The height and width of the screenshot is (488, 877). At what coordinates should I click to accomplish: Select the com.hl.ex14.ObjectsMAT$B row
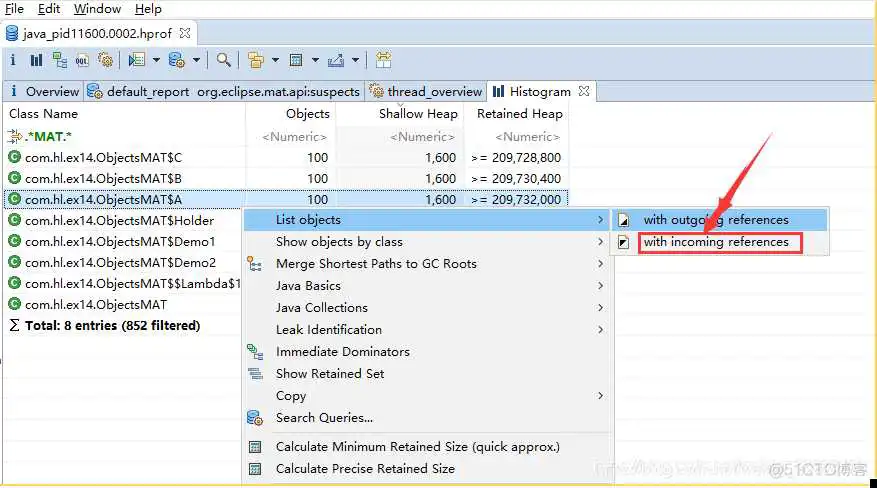(x=285, y=179)
